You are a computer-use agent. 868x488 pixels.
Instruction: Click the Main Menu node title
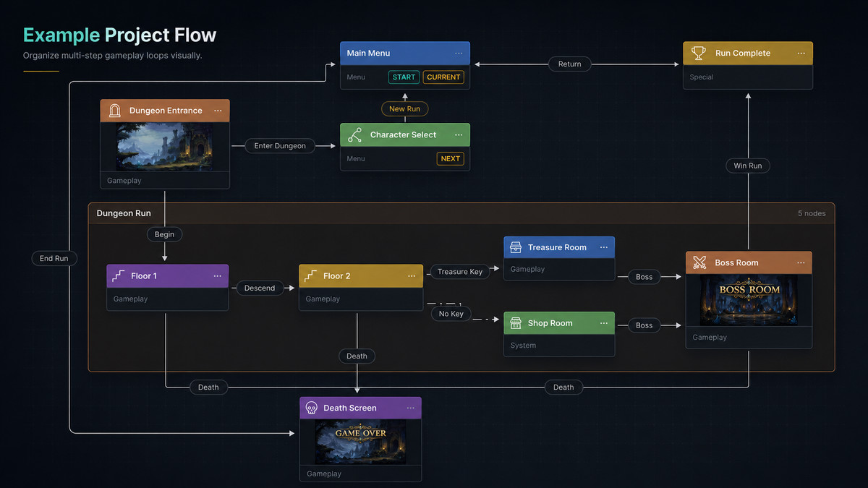click(x=368, y=53)
